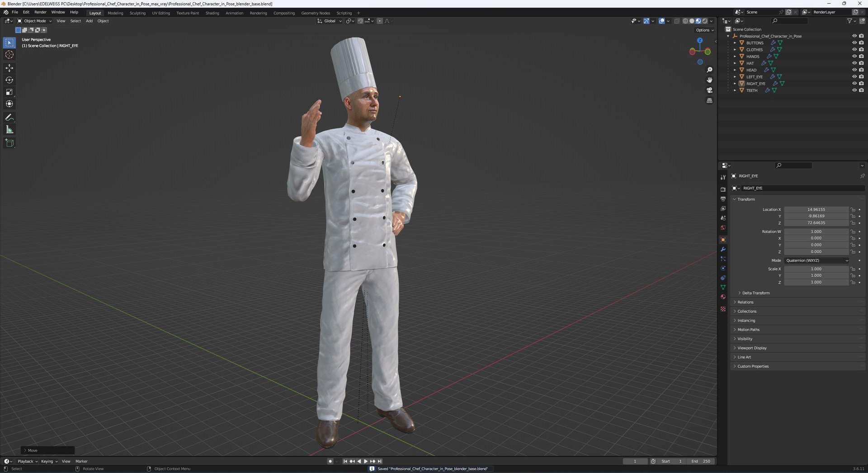This screenshot has height=473, width=868.
Task: Play the animation forward
Action: click(366, 461)
